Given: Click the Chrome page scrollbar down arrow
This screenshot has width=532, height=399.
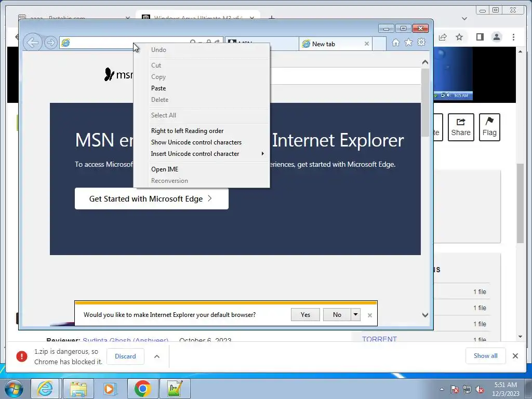Looking at the screenshot, I should click(x=521, y=337).
